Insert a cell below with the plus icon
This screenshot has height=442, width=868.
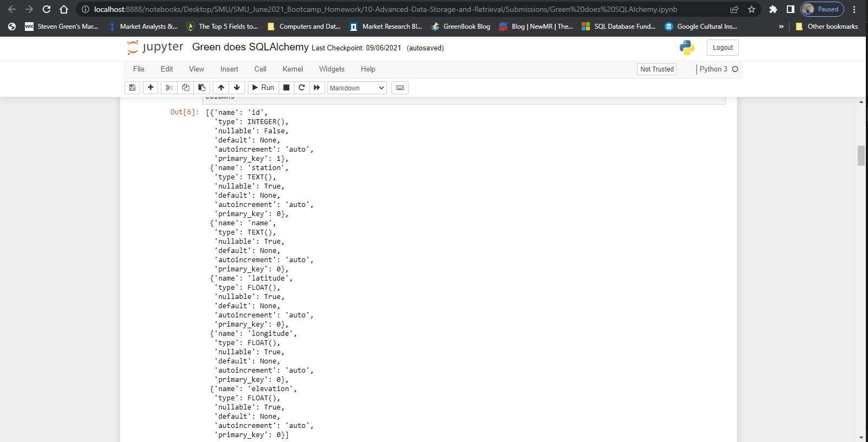(x=150, y=88)
